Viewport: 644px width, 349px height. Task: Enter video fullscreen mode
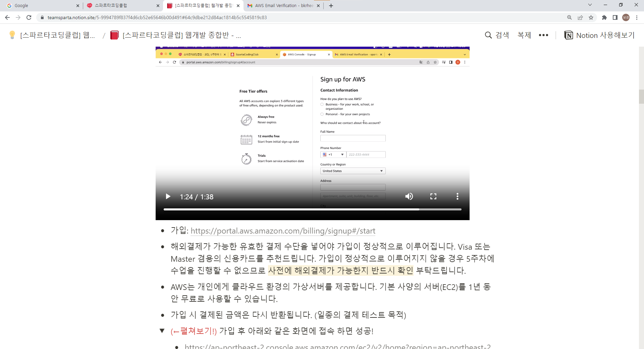[433, 196]
